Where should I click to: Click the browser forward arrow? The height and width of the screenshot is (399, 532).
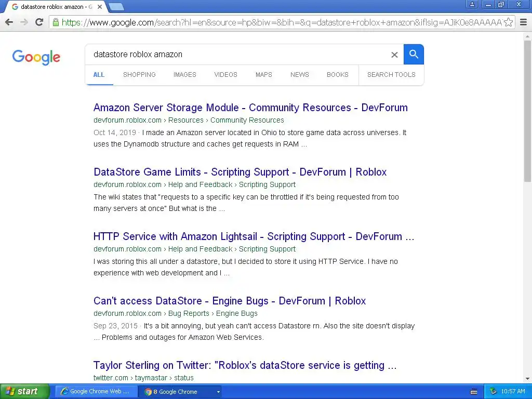(24, 22)
